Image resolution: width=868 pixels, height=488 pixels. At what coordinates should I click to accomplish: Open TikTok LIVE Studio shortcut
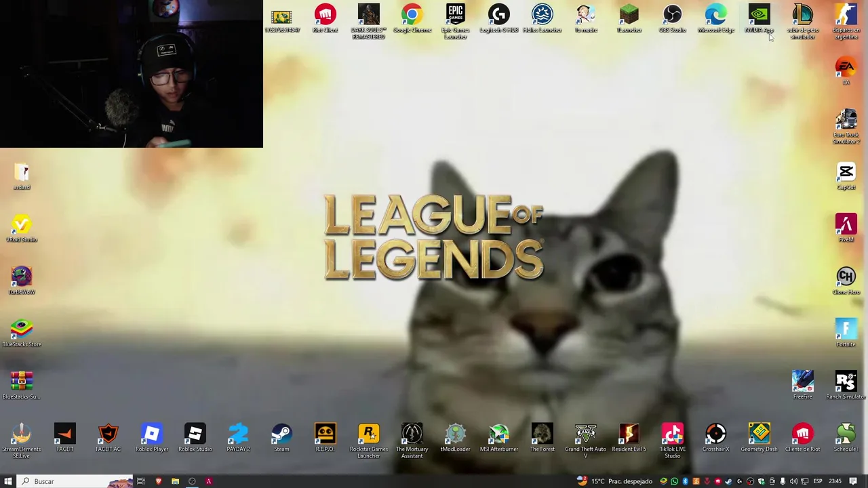click(x=672, y=440)
